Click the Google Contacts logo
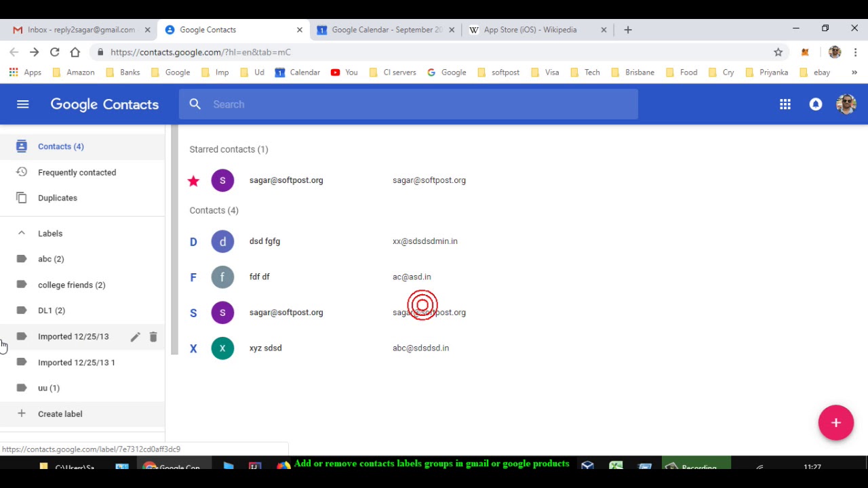868x488 pixels. point(104,104)
